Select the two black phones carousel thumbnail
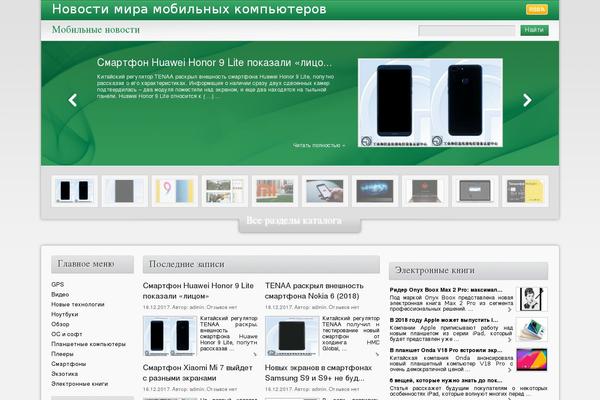The image size is (600, 400). pyautogui.click(x=75, y=191)
